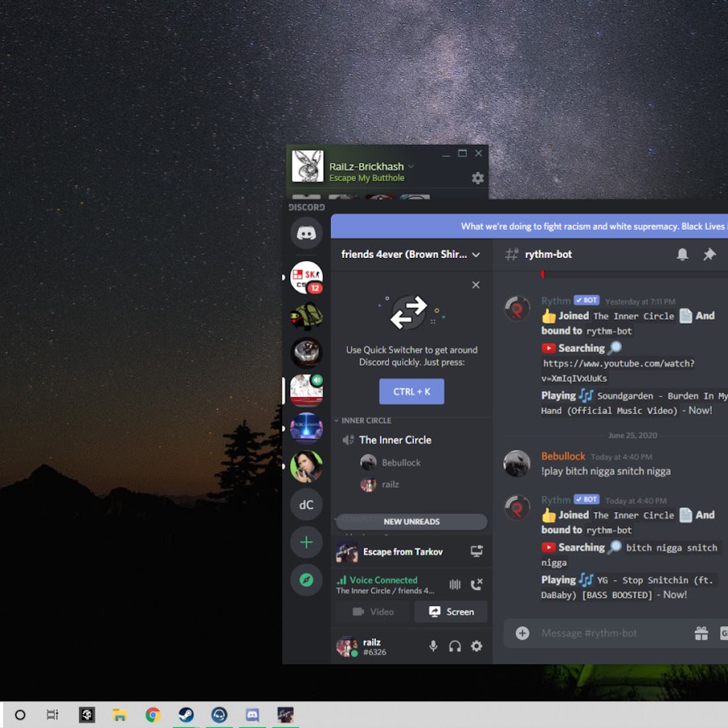The image size is (728, 728).
Task: Click the June 25, 2020 date divider
Action: pyautogui.click(x=633, y=435)
